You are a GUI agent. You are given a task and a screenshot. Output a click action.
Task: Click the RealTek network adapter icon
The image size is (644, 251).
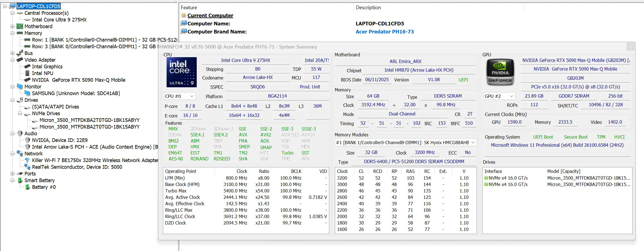point(27,167)
